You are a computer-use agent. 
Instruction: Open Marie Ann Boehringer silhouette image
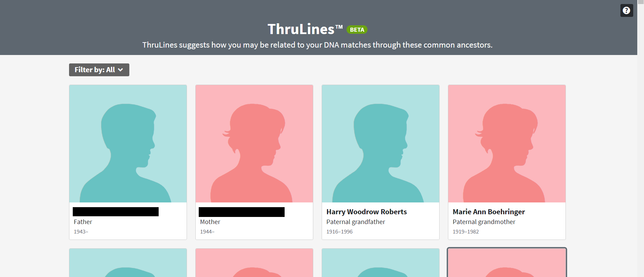point(507,144)
